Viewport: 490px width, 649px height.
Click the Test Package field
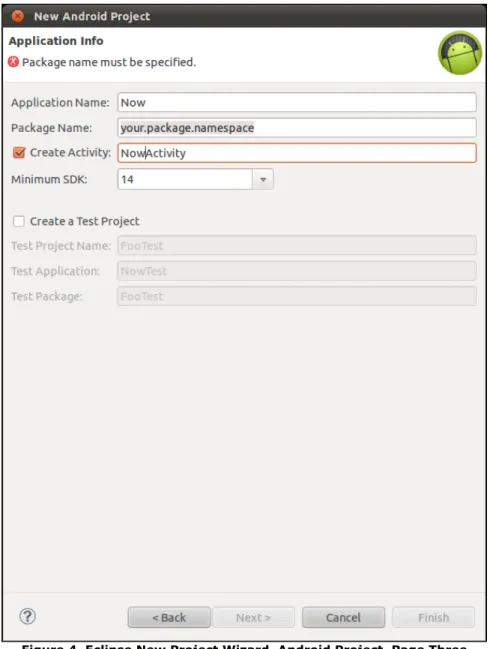[x=297, y=296]
